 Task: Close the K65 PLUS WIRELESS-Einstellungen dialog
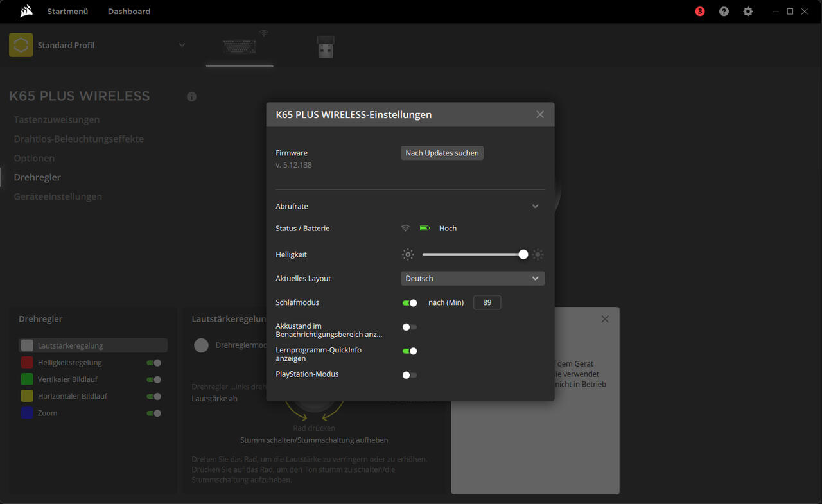[540, 114]
